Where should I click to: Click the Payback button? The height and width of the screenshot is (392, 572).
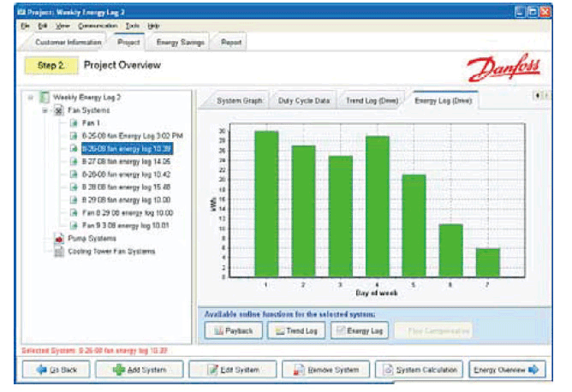[232, 330]
